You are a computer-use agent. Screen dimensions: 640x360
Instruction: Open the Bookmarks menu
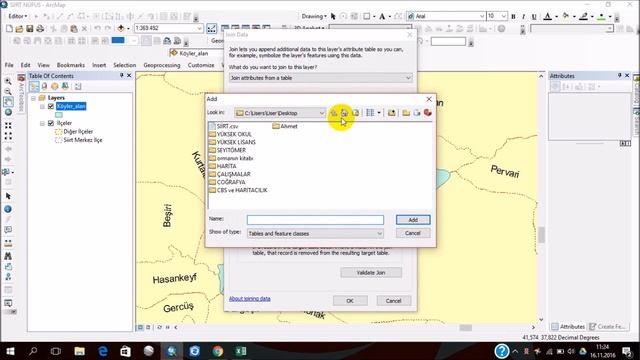click(x=71, y=65)
